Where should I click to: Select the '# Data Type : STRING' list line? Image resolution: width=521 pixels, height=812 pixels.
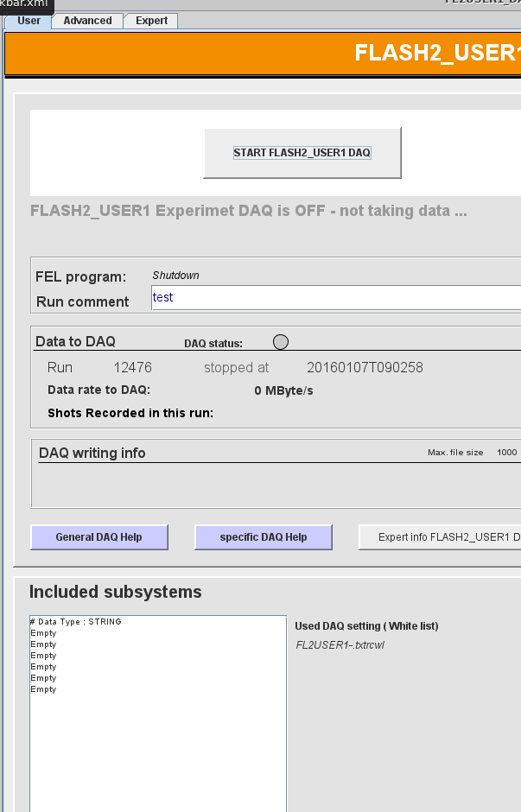coord(76,622)
